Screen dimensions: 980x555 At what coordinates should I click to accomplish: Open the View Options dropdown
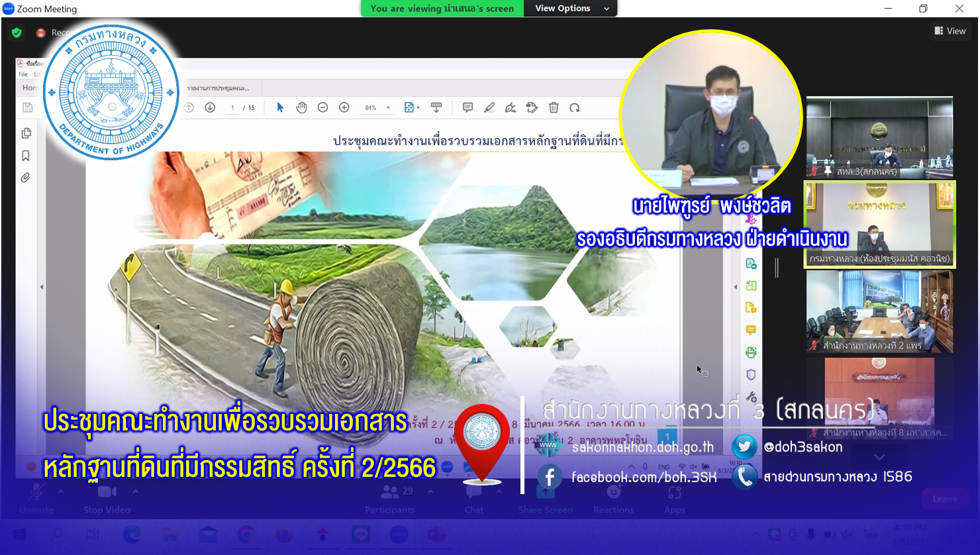(x=571, y=9)
